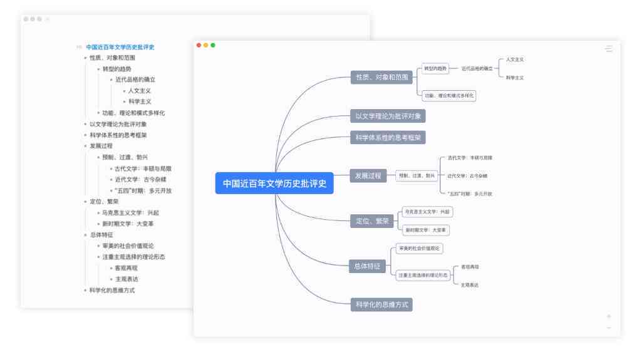Click mind map leaf 近代品格的确立
This screenshot has width=644, height=362.
coord(477,68)
